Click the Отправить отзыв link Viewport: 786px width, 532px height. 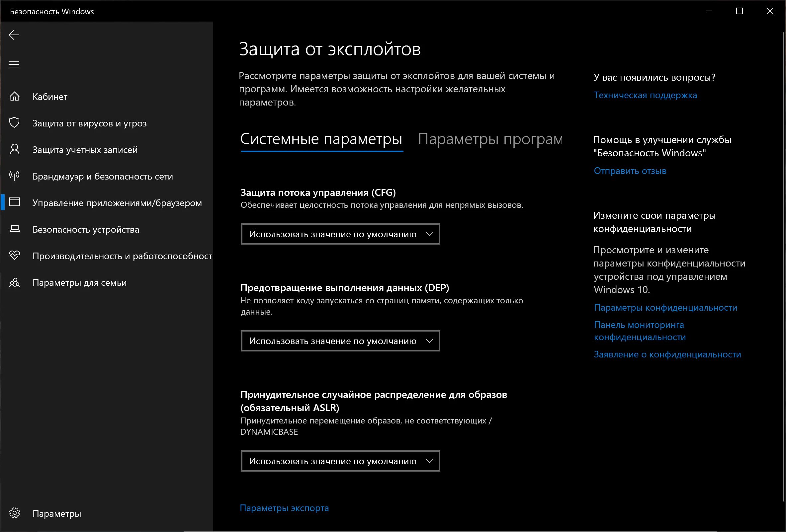(630, 171)
